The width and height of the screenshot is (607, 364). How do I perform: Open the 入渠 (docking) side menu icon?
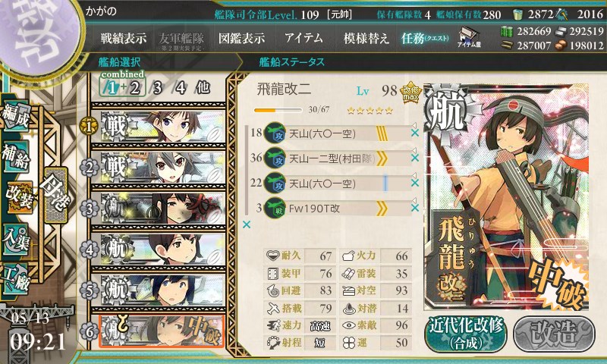point(16,240)
